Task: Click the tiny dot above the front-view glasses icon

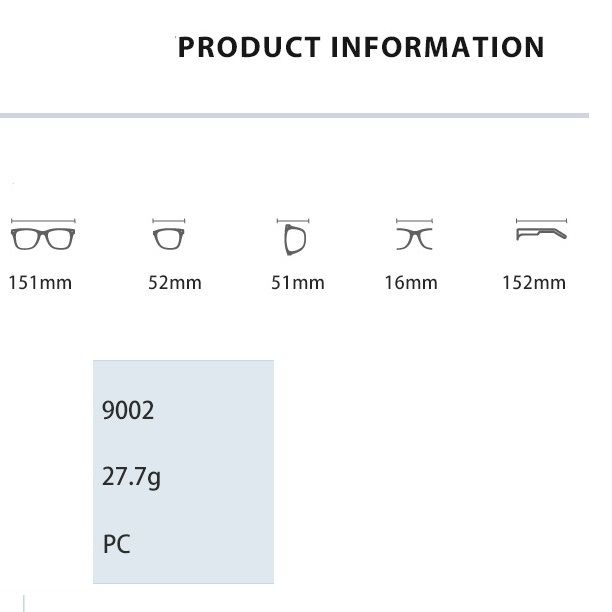Action: [x=13, y=185]
